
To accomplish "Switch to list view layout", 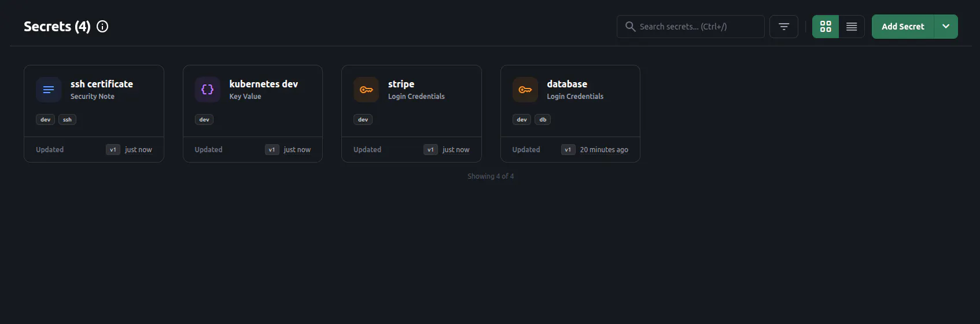I will [852, 27].
